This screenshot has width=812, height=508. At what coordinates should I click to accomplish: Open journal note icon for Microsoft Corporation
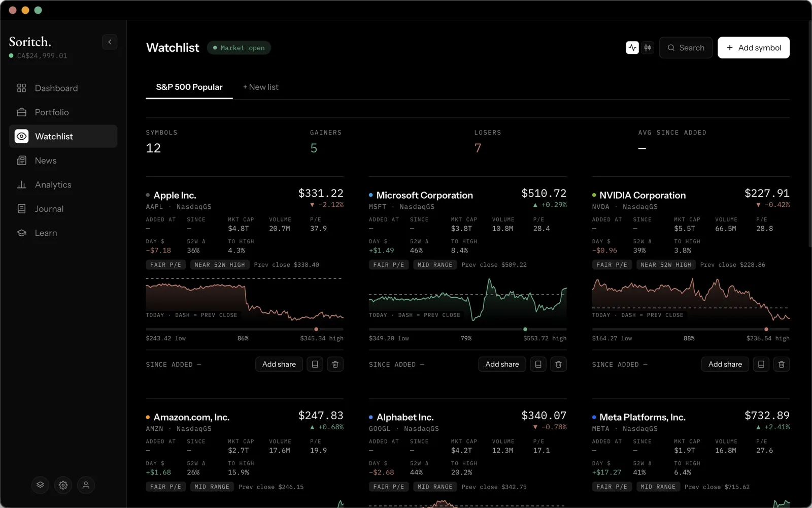tap(538, 364)
